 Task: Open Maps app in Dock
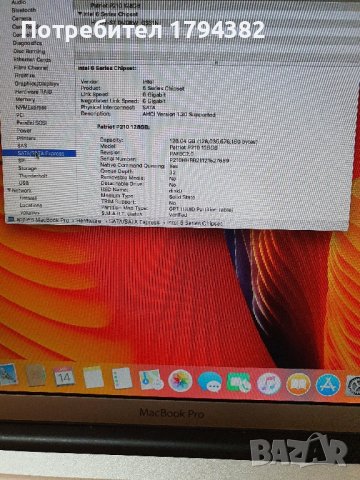[151, 379]
